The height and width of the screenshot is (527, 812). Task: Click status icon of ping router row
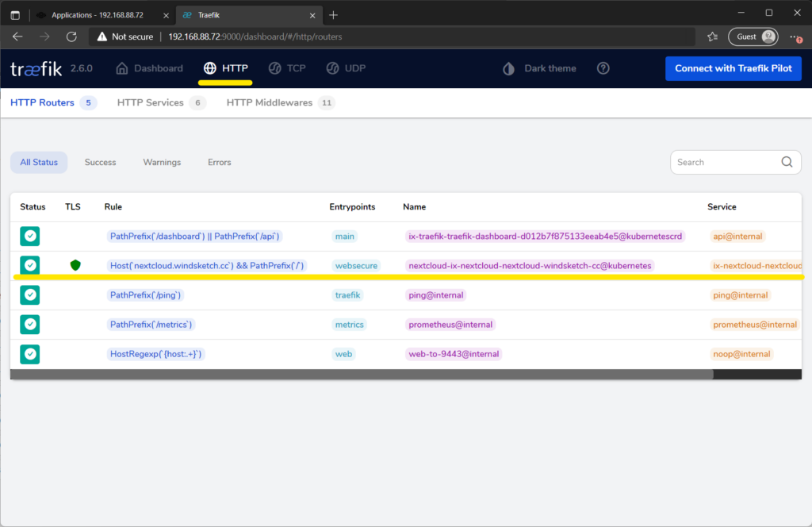coord(30,295)
